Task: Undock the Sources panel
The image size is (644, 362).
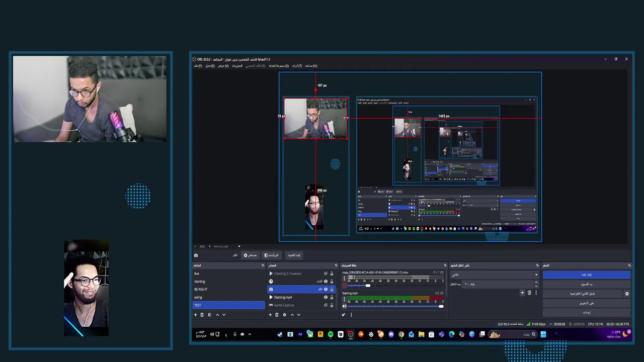Action: (336, 265)
